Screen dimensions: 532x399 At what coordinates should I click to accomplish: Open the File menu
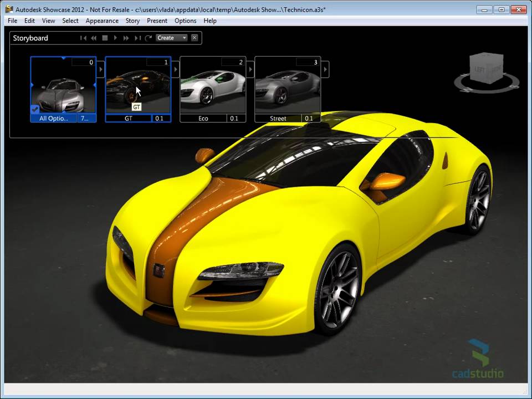(13, 21)
